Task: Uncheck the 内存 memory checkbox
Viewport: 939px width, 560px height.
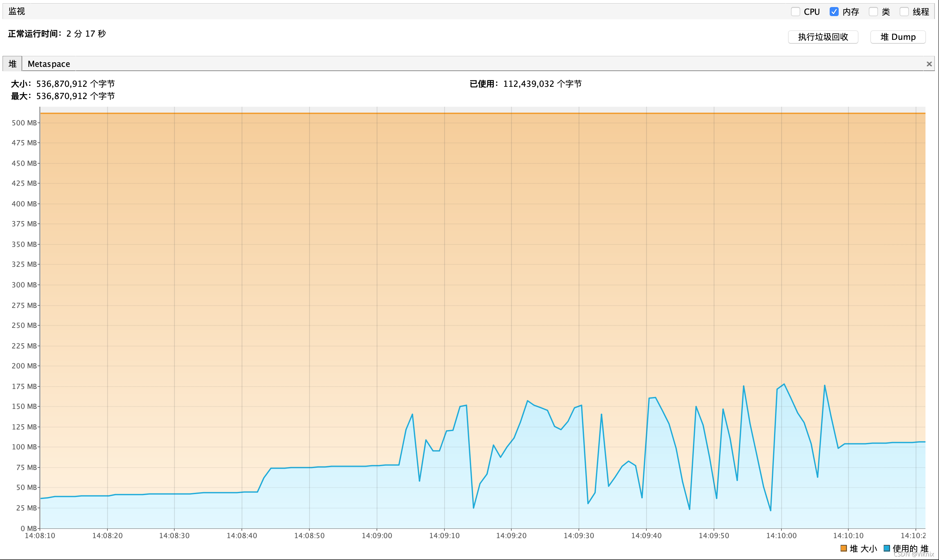Action: click(834, 12)
